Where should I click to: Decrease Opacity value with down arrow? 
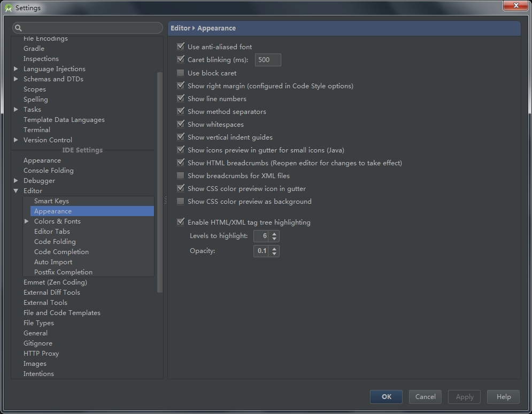click(x=274, y=254)
